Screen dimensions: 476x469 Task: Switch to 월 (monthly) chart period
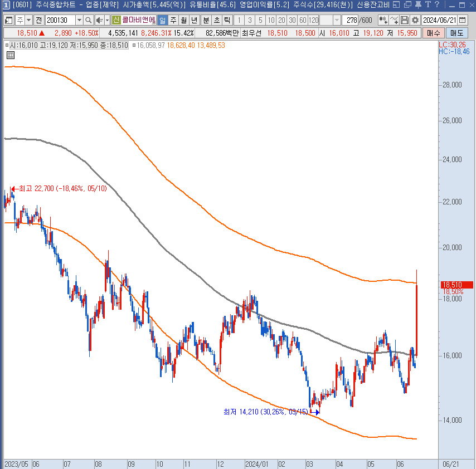pyautogui.click(x=184, y=20)
